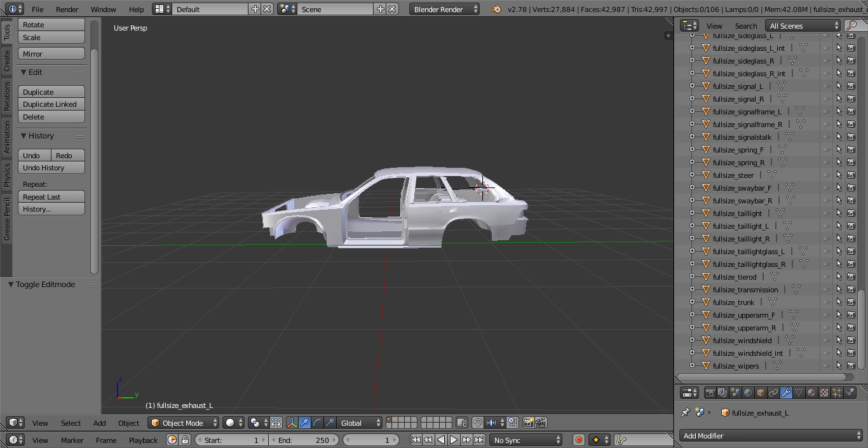Click the current frame number field
The image size is (868, 448).
371,440
